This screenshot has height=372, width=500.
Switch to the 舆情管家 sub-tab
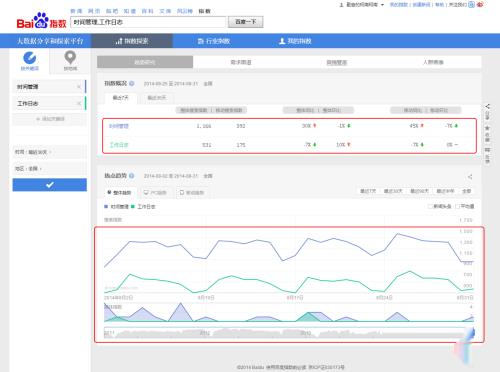pos(337,62)
